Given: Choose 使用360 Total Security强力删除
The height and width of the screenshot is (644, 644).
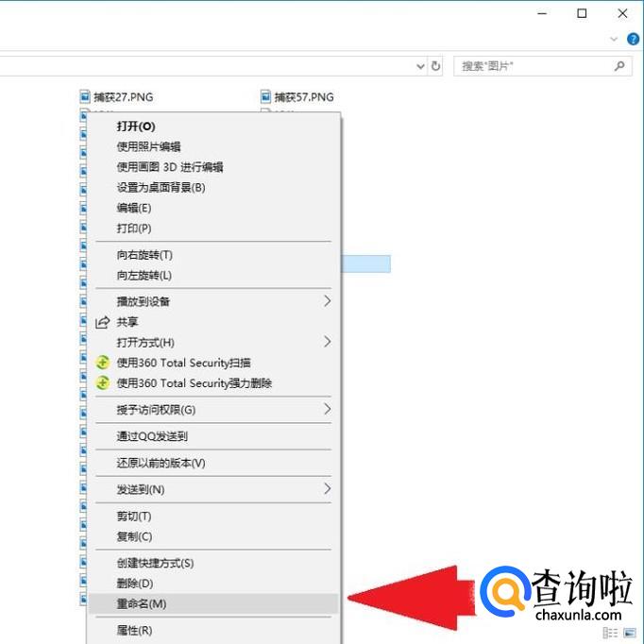Looking at the screenshot, I should click(213, 383).
